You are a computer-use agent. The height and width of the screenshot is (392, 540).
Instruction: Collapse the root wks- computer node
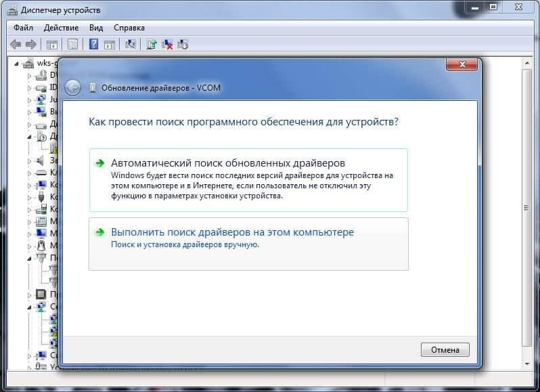pos(16,64)
